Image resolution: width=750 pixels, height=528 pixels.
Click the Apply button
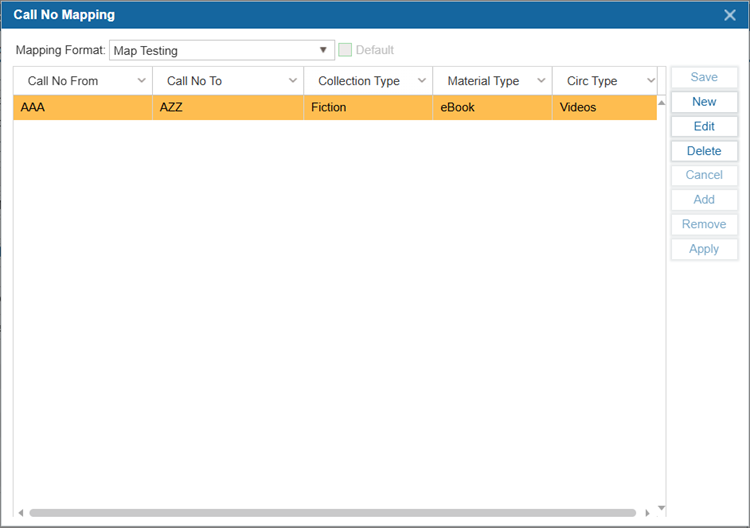click(704, 249)
